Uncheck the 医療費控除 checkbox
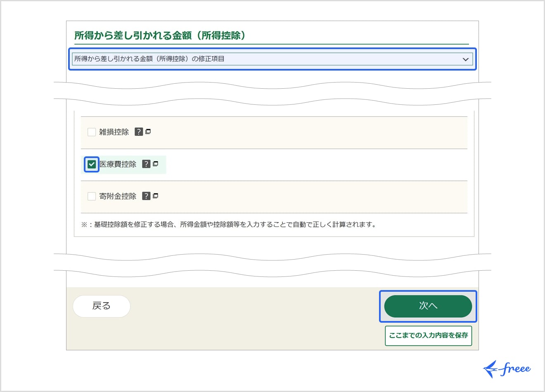 (x=91, y=164)
